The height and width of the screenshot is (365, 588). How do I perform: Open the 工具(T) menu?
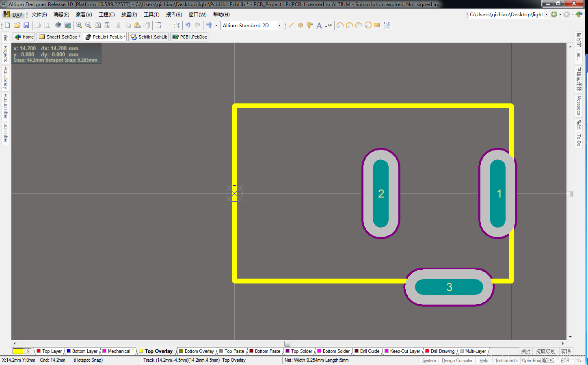pos(151,14)
